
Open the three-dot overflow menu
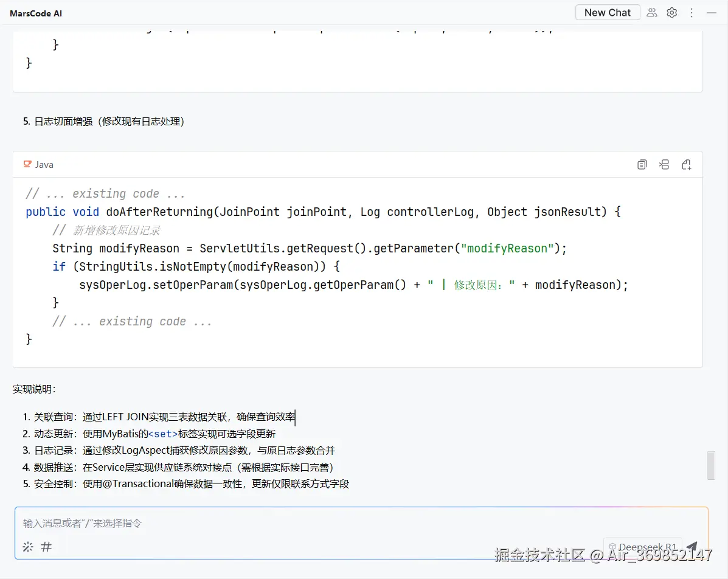692,12
